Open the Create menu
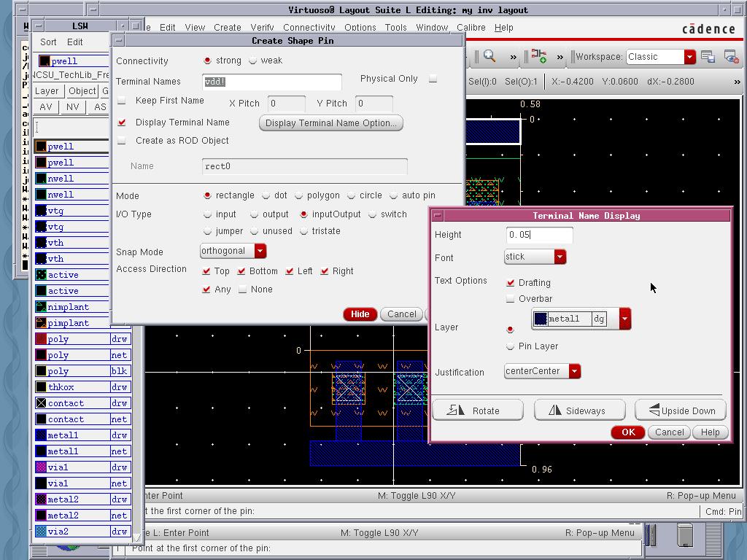 [228, 28]
